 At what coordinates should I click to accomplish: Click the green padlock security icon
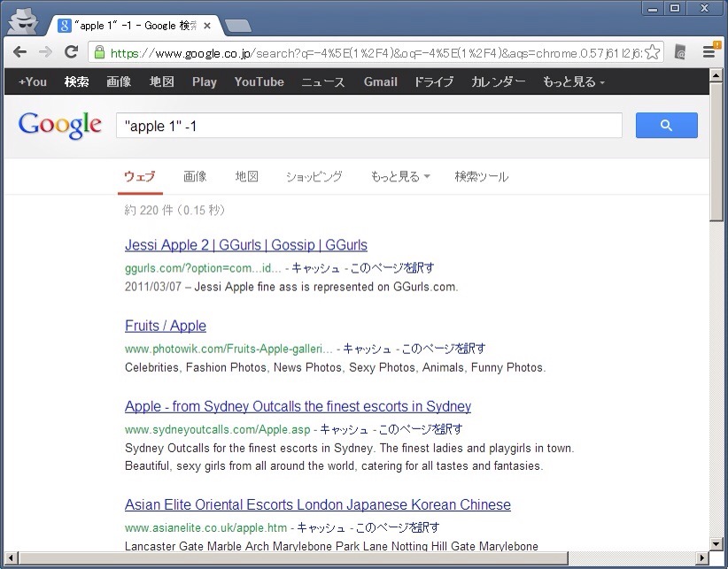99,52
